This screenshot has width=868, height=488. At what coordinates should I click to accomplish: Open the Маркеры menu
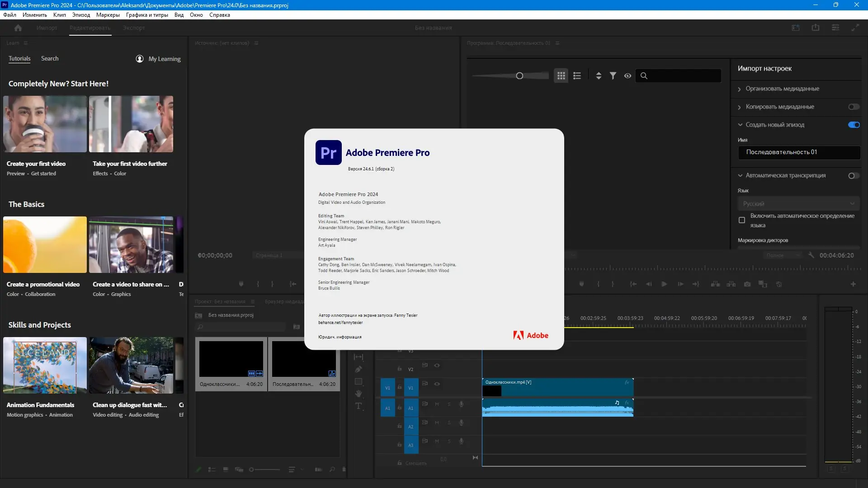tap(108, 15)
